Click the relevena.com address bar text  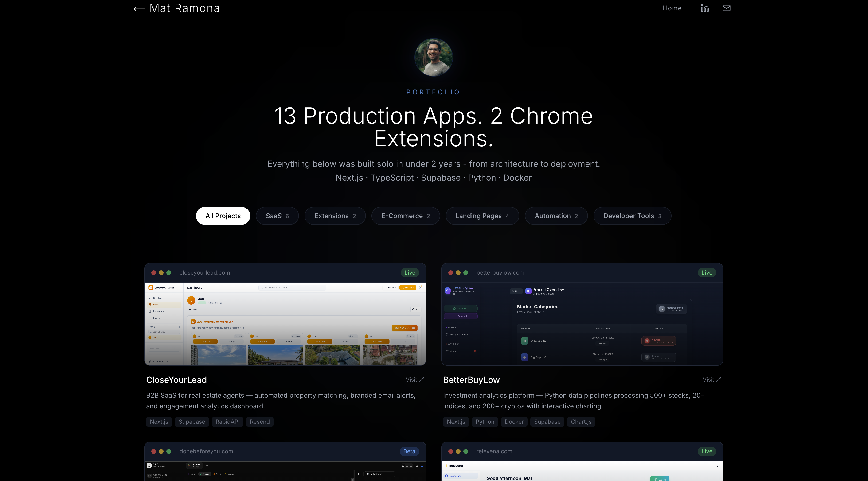494,451
